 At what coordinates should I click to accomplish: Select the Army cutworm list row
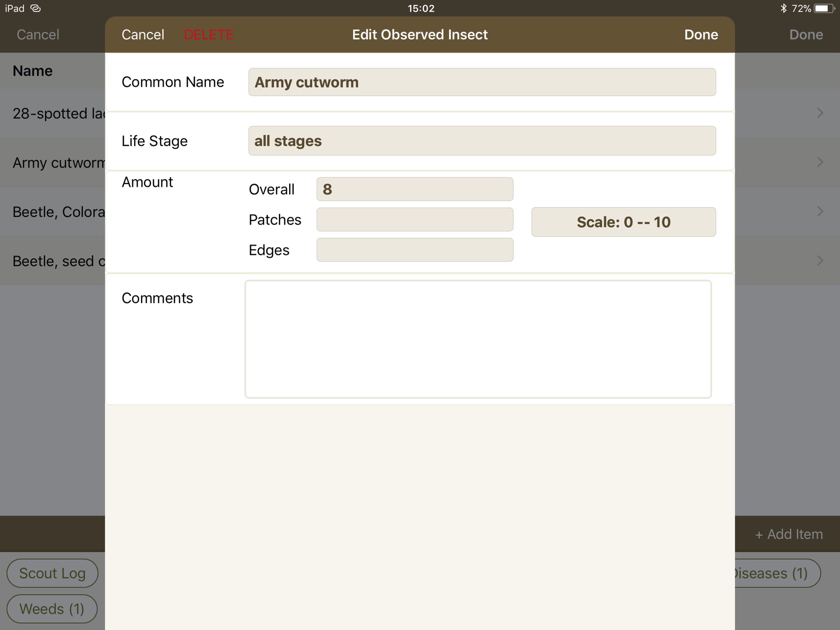click(52, 163)
